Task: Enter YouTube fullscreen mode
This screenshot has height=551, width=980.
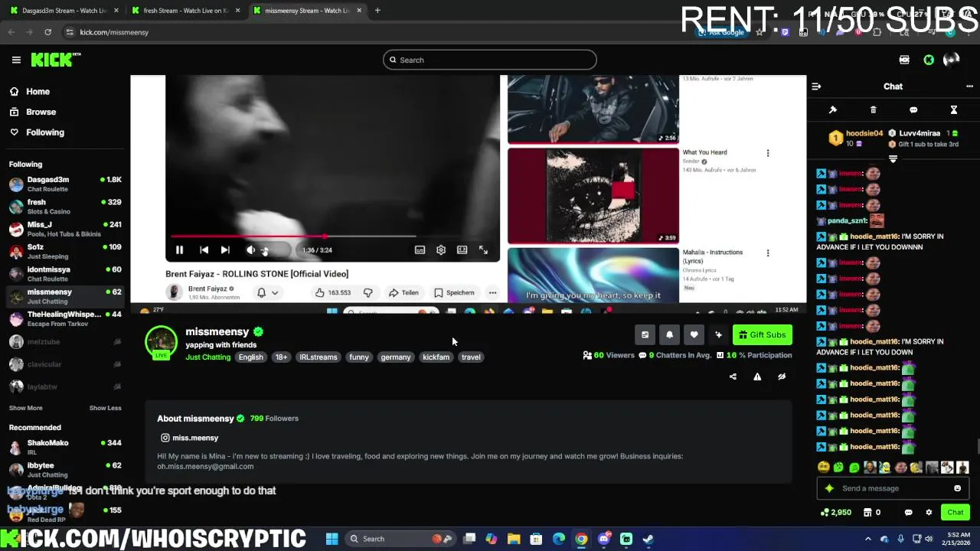Action: (x=483, y=250)
